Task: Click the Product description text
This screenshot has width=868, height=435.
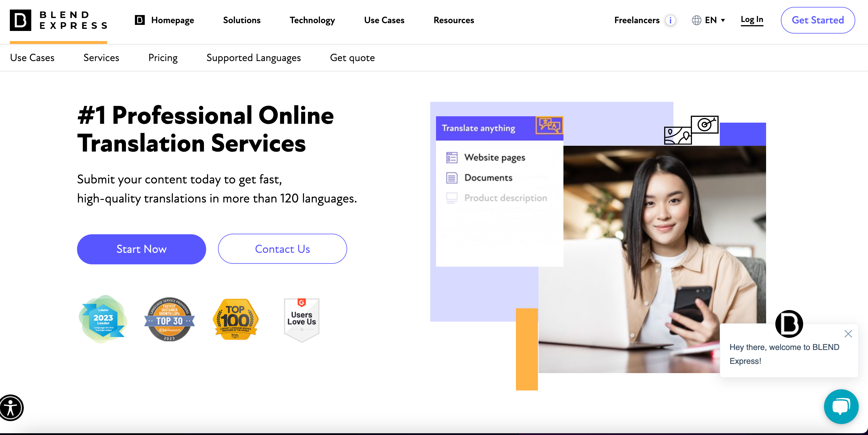Action: click(506, 198)
